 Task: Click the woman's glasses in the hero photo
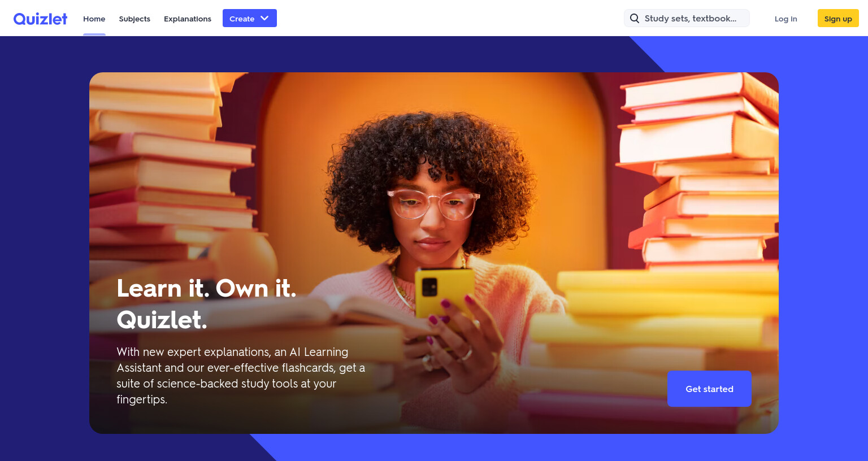pyautogui.click(x=433, y=203)
